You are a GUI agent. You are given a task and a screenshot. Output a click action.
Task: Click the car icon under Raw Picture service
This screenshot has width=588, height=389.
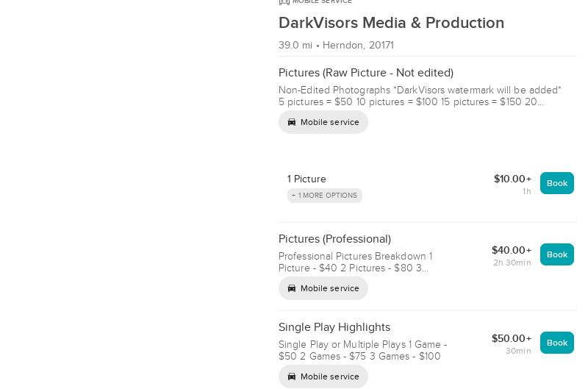click(292, 122)
